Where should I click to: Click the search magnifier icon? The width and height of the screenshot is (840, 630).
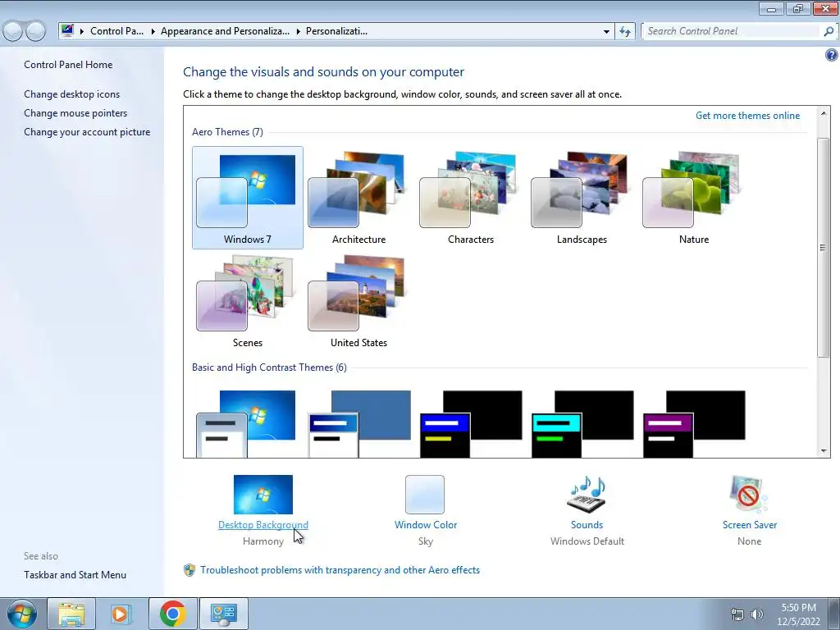(829, 31)
